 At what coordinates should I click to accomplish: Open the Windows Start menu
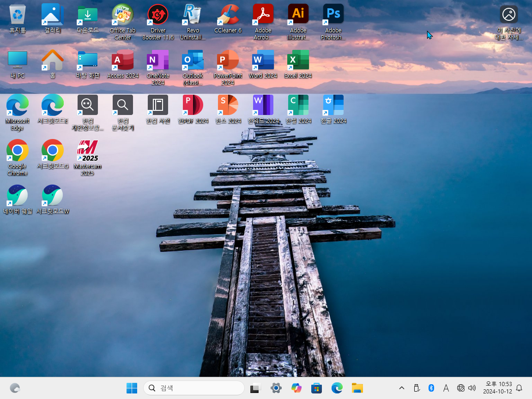pyautogui.click(x=132, y=388)
